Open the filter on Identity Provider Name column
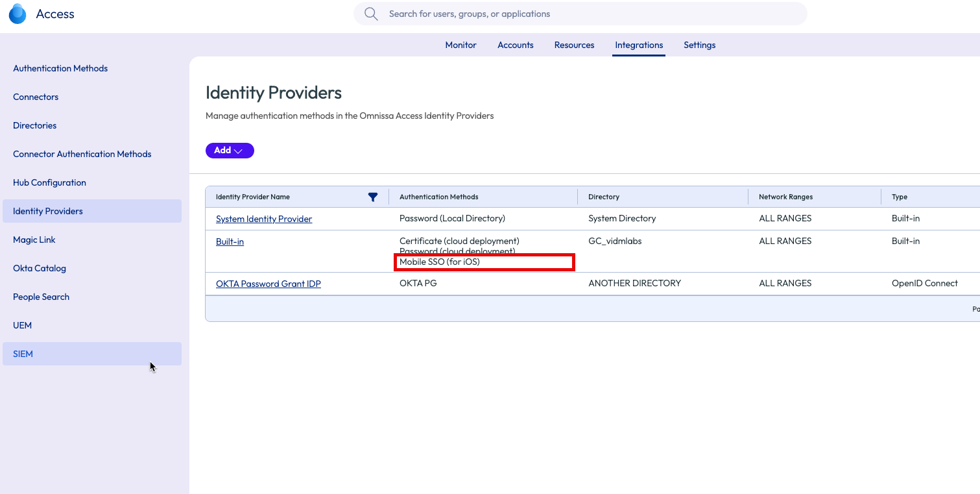Screen dimensions: 980x494 (x=373, y=197)
